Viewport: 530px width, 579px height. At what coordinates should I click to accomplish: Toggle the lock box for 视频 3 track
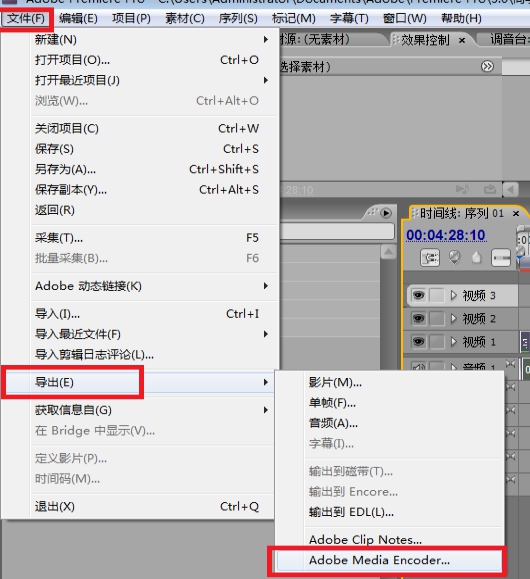point(437,295)
